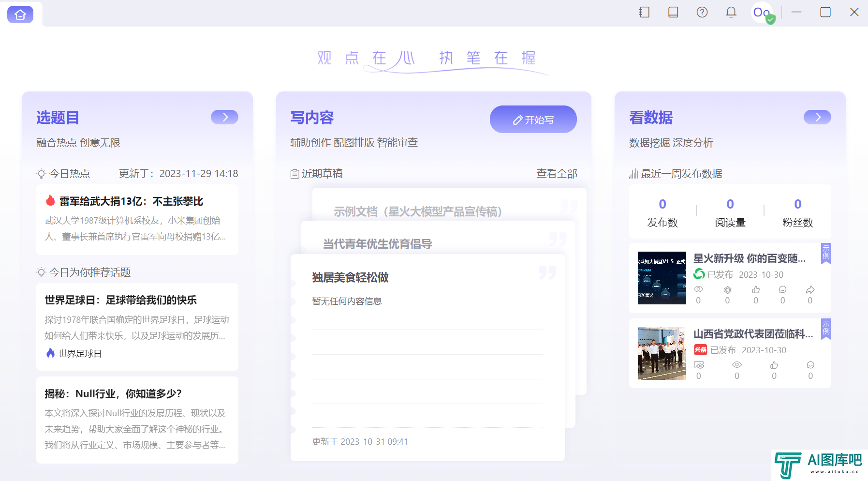Click the red Toutiao platform icon on 山西省

700,350
